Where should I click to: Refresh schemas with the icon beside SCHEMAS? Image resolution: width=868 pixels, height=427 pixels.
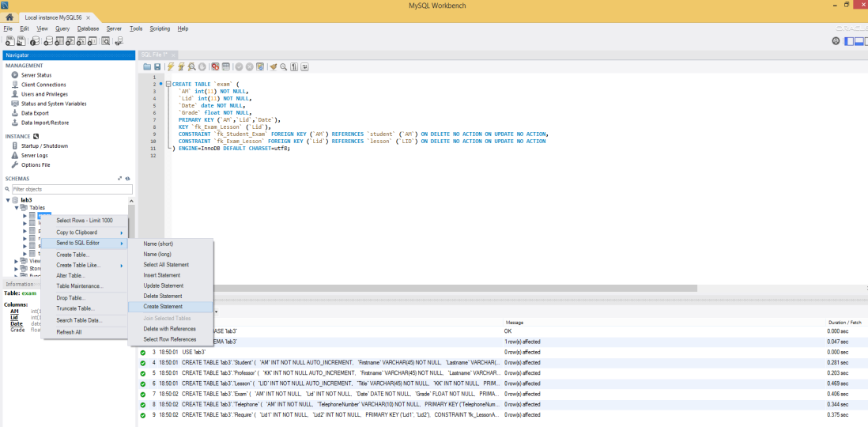[127, 179]
